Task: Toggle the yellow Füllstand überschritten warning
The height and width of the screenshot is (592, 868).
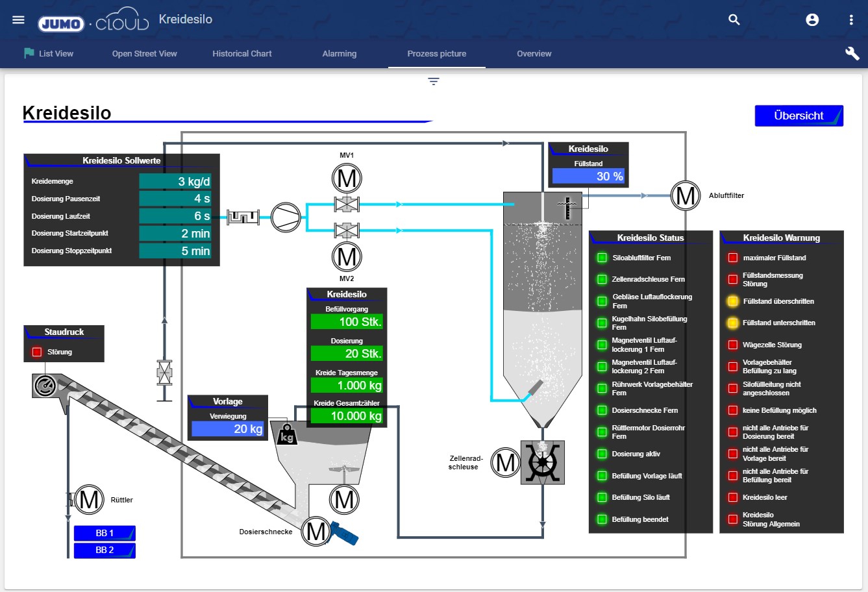Action: [x=732, y=301]
